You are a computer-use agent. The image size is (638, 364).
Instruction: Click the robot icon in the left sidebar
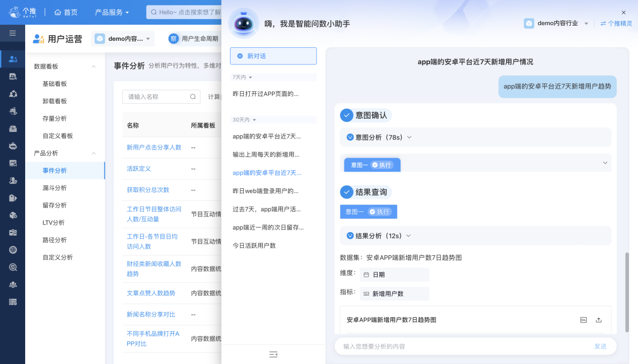pos(13,145)
